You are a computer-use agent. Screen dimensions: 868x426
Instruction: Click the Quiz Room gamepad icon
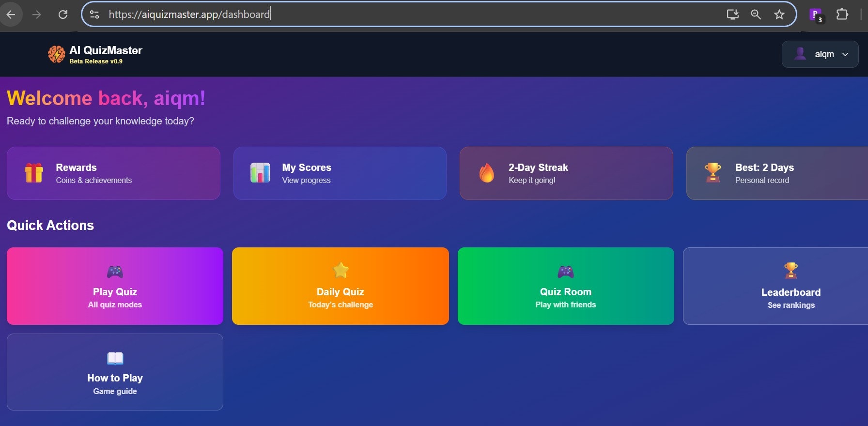tap(566, 272)
